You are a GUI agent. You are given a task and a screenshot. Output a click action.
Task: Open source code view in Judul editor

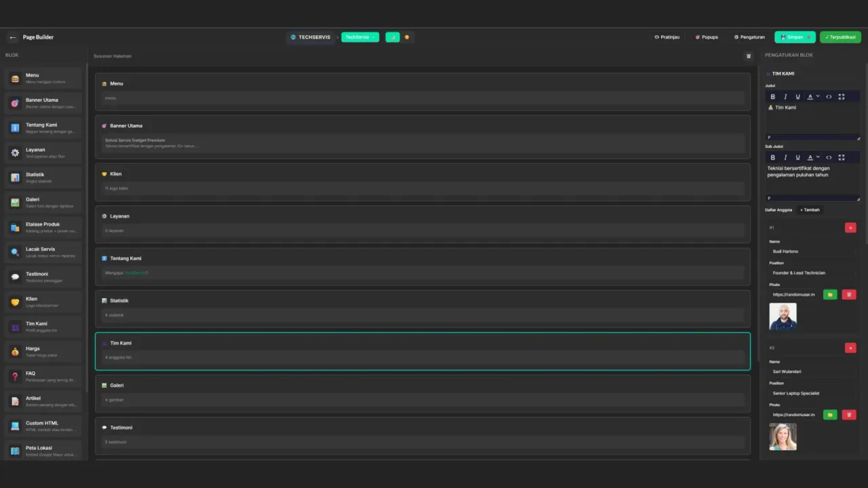tap(829, 97)
